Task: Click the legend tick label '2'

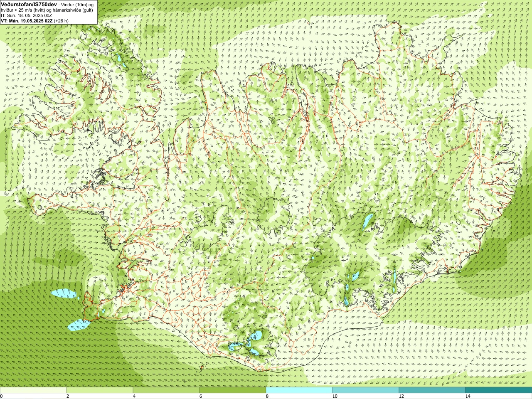Action: 68,396
